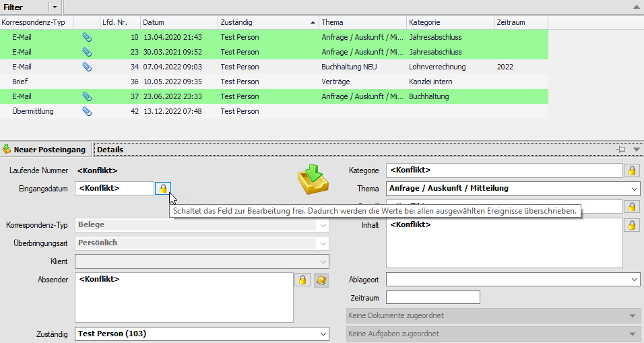Select the Brief row dated 10.05.2022
644x343 pixels.
click(x=274, y=82)
